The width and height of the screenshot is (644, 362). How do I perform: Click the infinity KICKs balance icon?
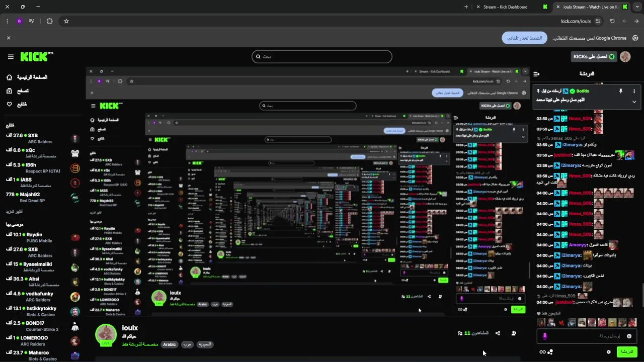tap(542, 352)
